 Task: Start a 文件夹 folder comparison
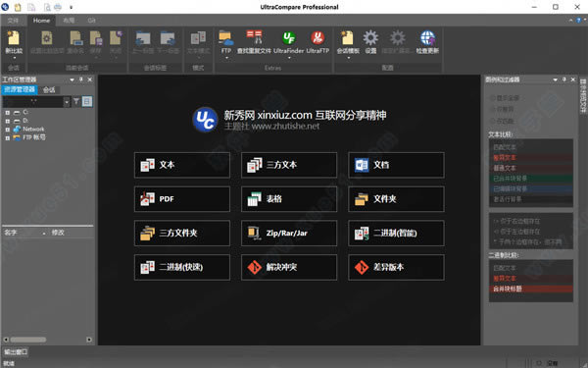(x=396, y=199)
